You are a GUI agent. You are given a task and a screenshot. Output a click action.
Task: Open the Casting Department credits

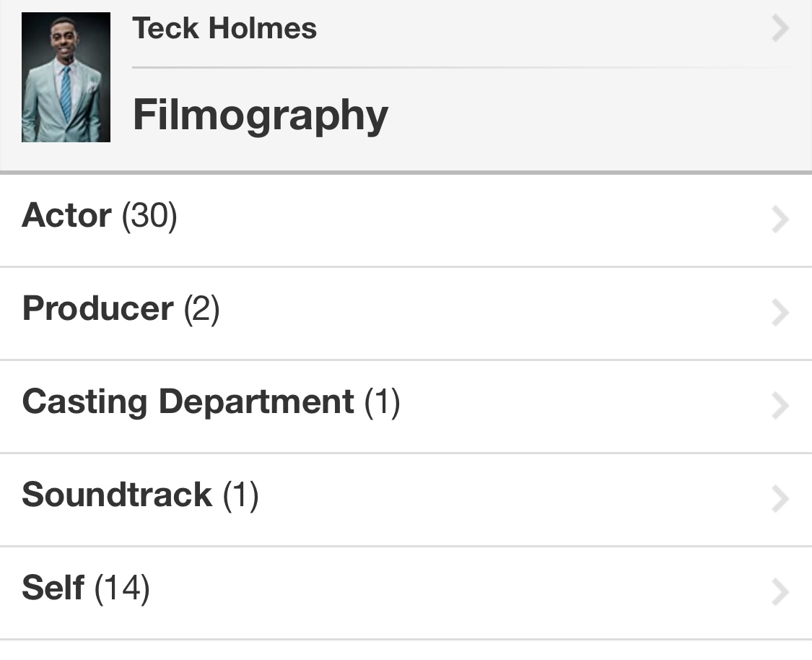coord(406,407)
